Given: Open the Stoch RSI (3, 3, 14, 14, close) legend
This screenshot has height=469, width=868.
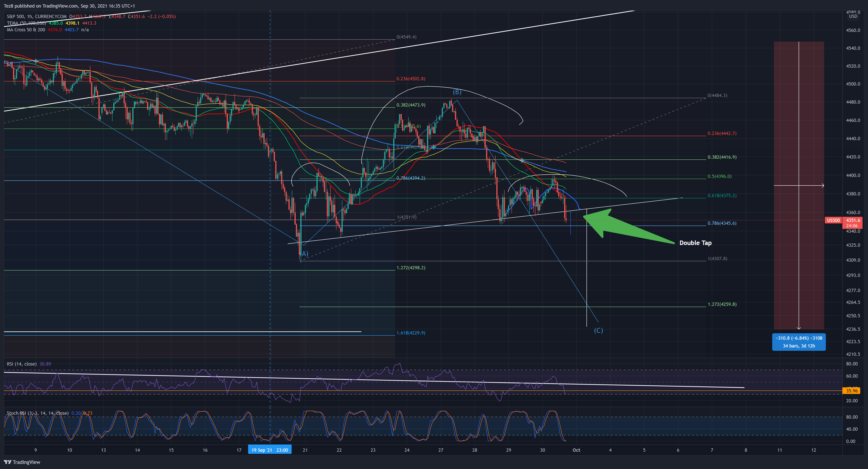Looking at the screenshot, I should (37, 413).
